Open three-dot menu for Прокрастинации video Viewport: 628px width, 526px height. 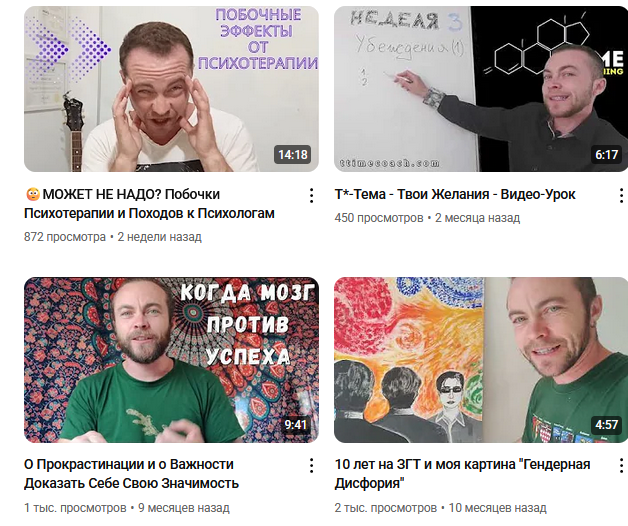click(x=311, y=466)
